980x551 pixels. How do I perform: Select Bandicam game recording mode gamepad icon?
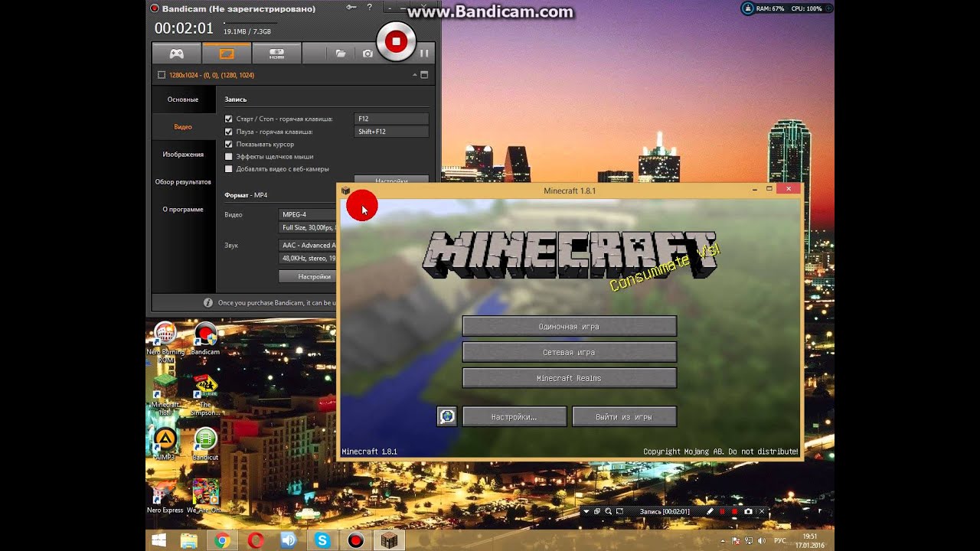click(x=176, y=54)
